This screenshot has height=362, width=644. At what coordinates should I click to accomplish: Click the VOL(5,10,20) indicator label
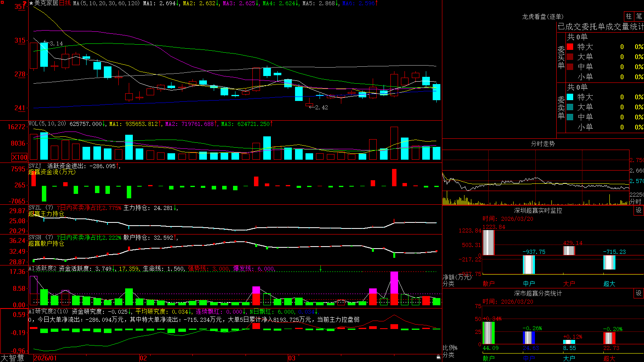47,124
